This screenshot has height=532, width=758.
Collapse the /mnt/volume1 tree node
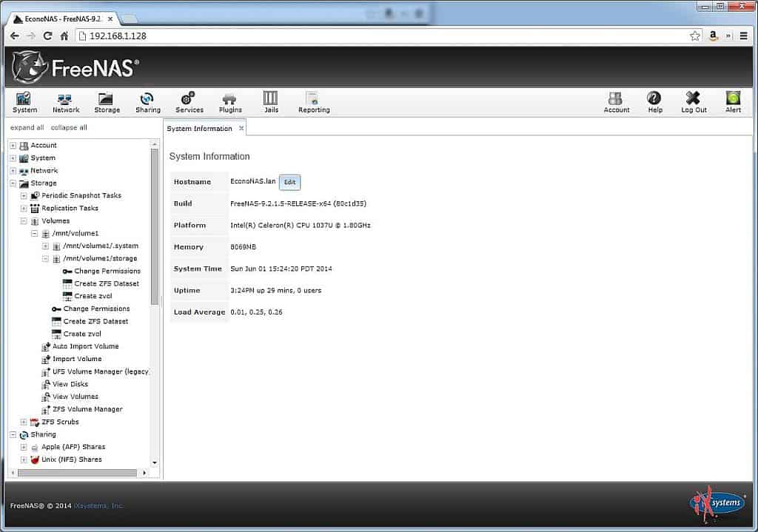click(x=34, y=233)
